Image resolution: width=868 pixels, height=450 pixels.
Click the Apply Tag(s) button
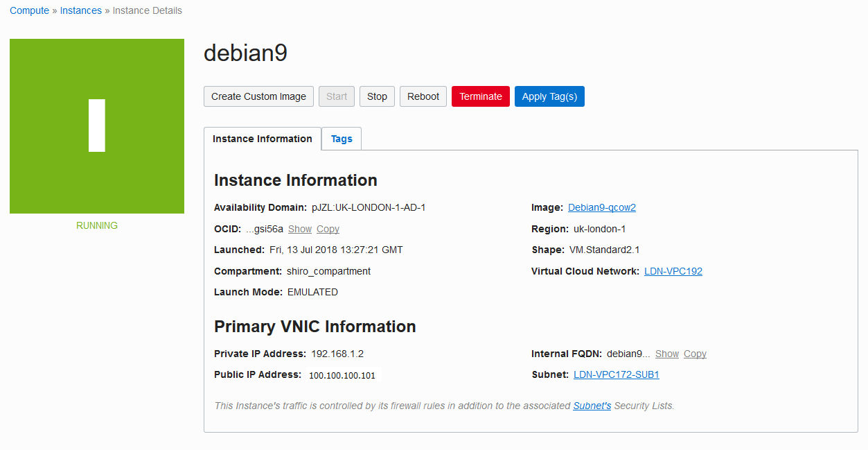click(549, 96)
